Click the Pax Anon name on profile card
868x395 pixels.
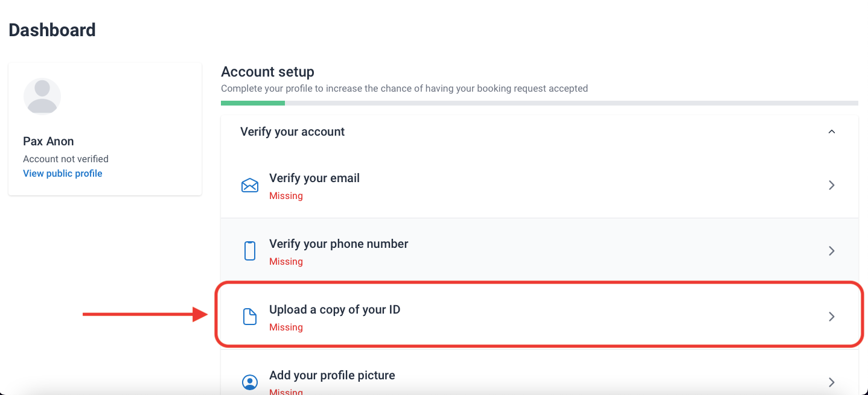(x=48, y=142)
